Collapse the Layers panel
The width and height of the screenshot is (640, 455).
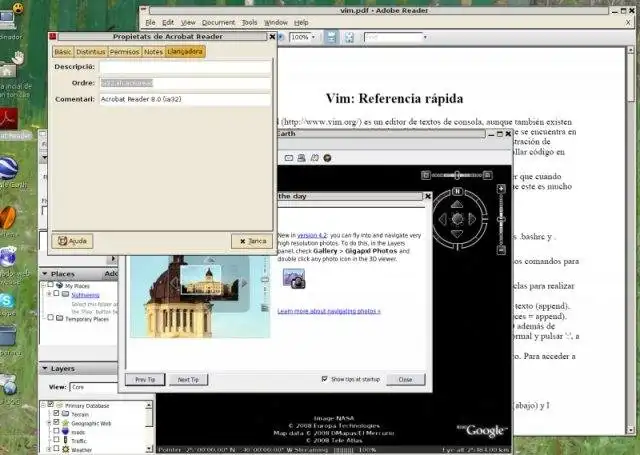44,368
